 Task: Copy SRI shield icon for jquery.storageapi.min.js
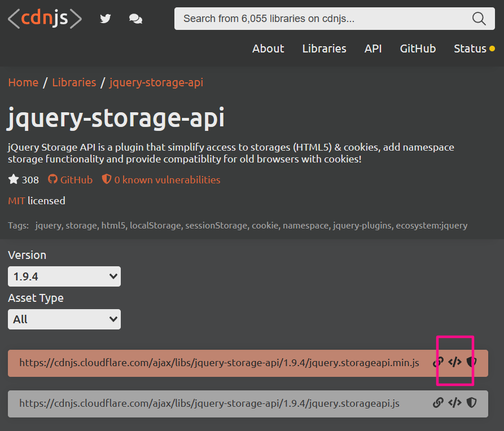coord(471,362)
